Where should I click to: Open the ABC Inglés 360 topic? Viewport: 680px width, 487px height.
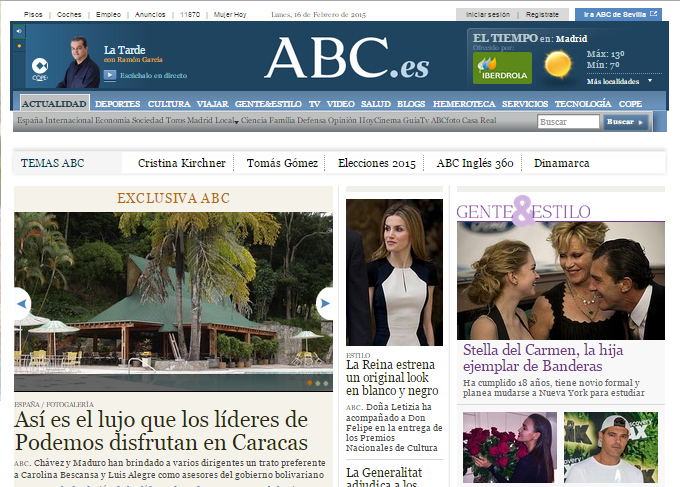475,163
